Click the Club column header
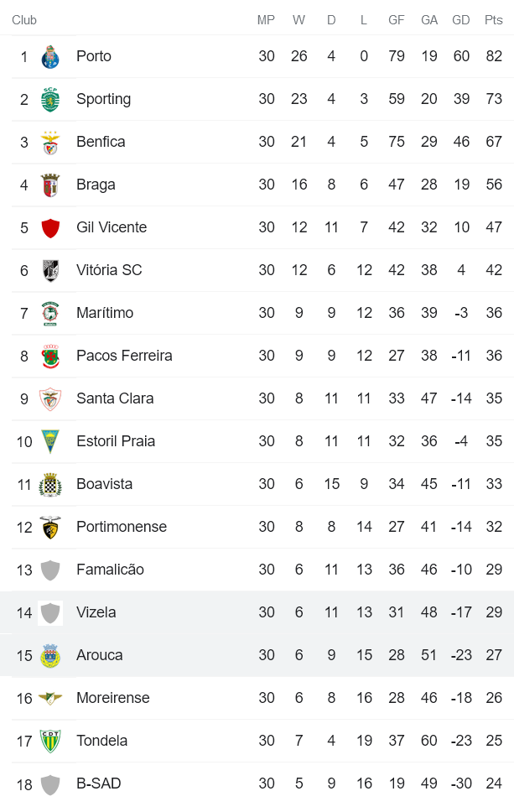The width and height of the screenshot is (514, 812). tap(24, 20)
